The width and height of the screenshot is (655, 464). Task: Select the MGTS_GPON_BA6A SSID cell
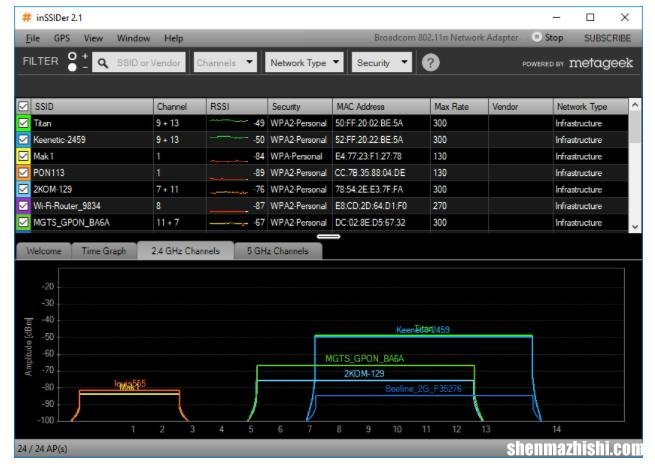pos(92,222)
